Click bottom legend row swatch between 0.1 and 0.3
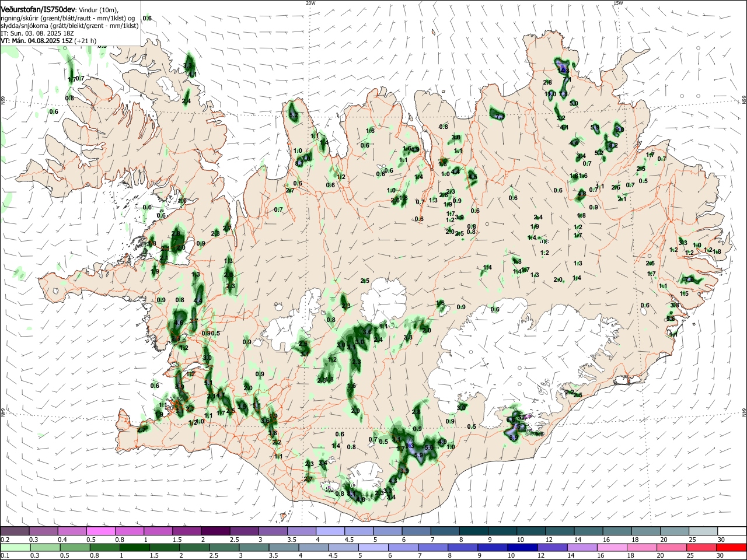 coord(15,548)
